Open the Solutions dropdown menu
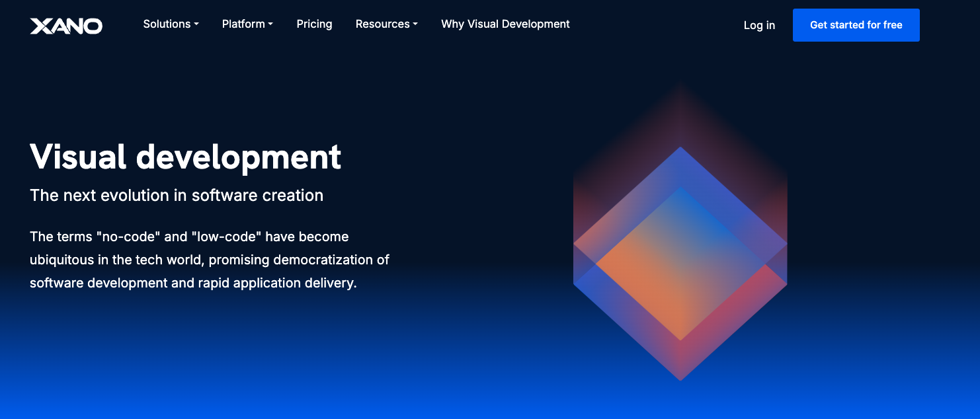980x419 pixels. tap(171, 24)
